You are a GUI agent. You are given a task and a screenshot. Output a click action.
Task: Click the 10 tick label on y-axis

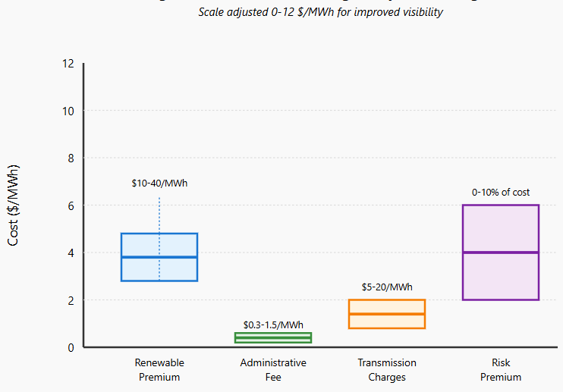[68, 111]
